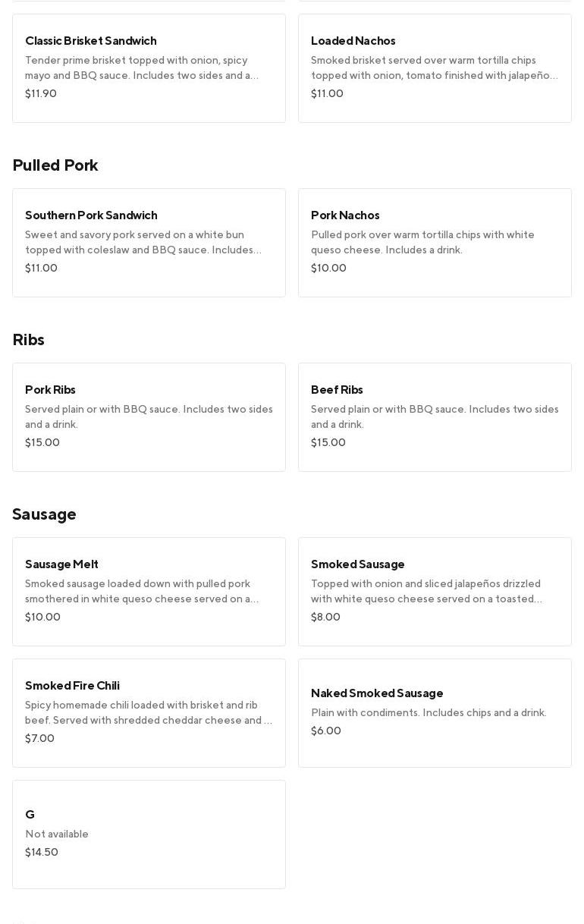Screen dimensions: 584x924
Task: Click the "Not available" description text
Action: (57, 834)
